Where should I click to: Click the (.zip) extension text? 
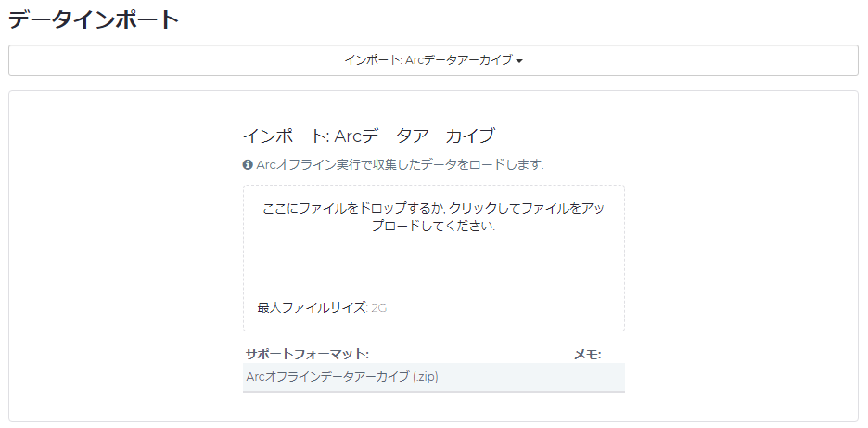point(426,377)
